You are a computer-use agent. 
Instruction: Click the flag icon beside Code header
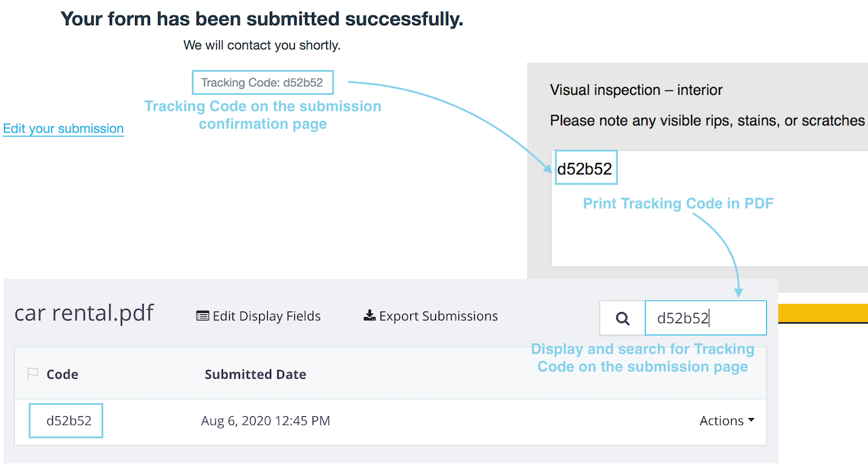[33, 374]
